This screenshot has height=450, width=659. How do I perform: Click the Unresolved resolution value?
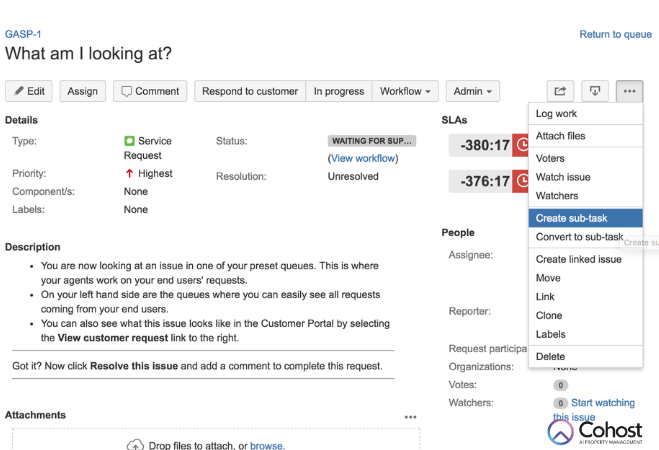(353, 176)
